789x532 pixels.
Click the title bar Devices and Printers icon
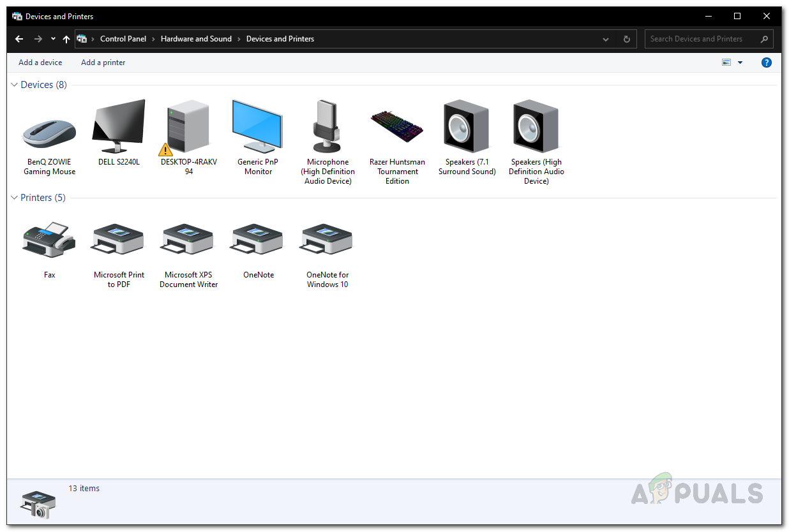tap(17, 16)
